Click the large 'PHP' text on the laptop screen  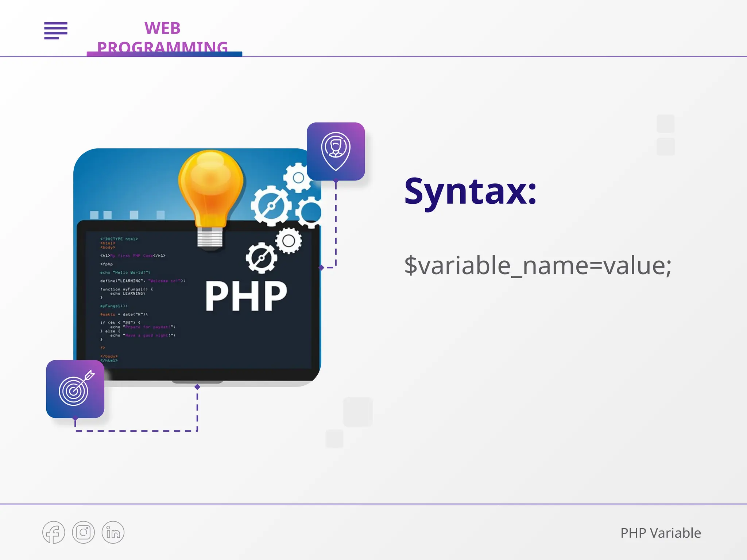tap(246, 296)
